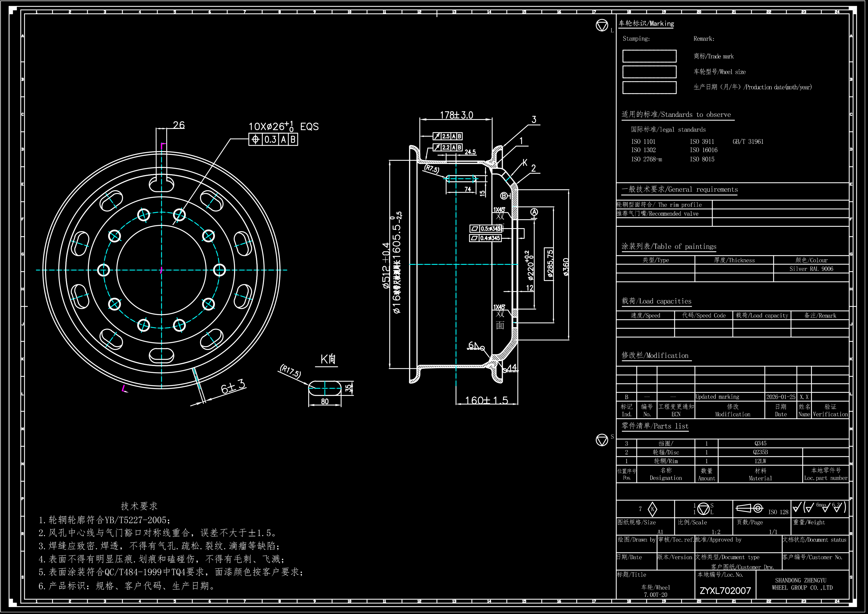868x614 pixels.
Task: Click the 'Updated marking' modification entry
Action: tap(717, 397)
